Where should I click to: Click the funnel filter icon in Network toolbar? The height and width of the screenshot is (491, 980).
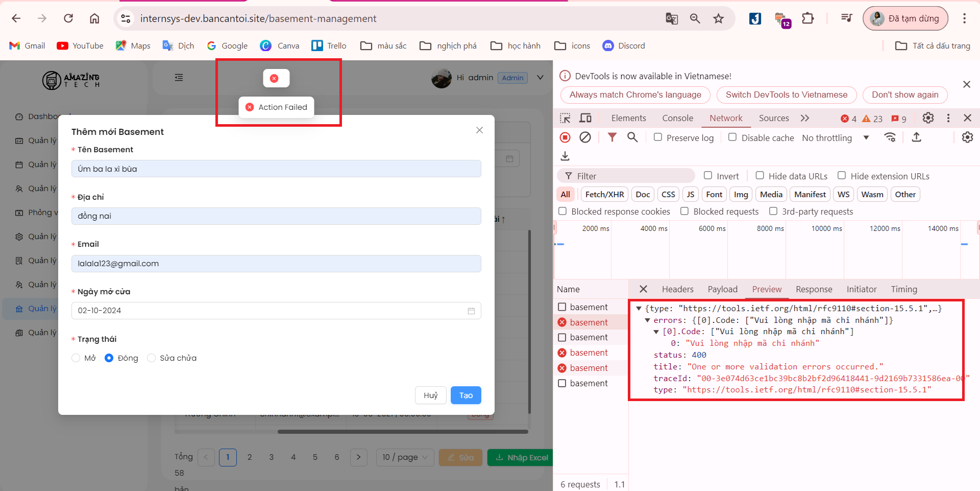(612, 137)
